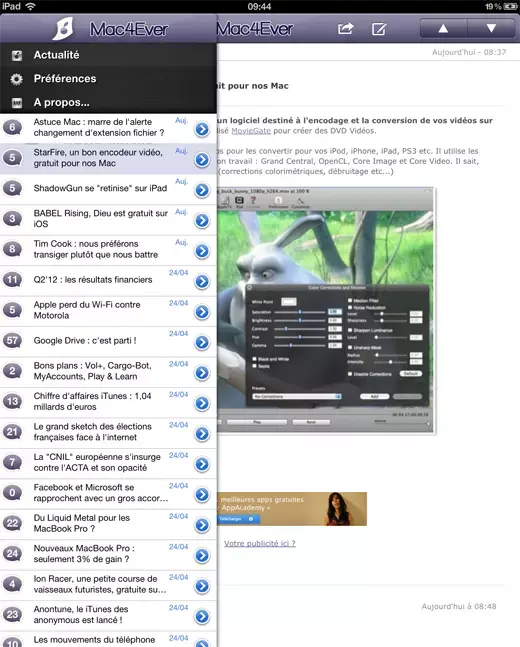
Task: Tap the compose comment icon
Action: pyautogui.click(x=379, y=28)
